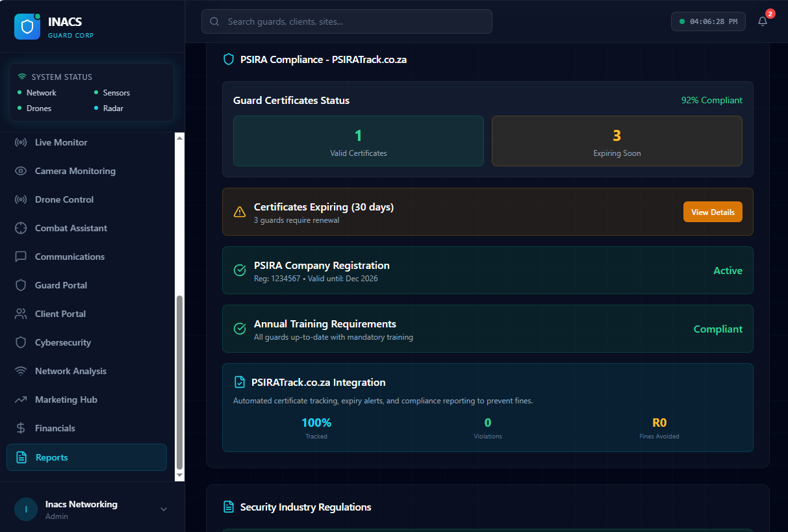The image size is (788, 532).
Task: Expand the Inacs Networking account chevron
Action: [164, 509]
